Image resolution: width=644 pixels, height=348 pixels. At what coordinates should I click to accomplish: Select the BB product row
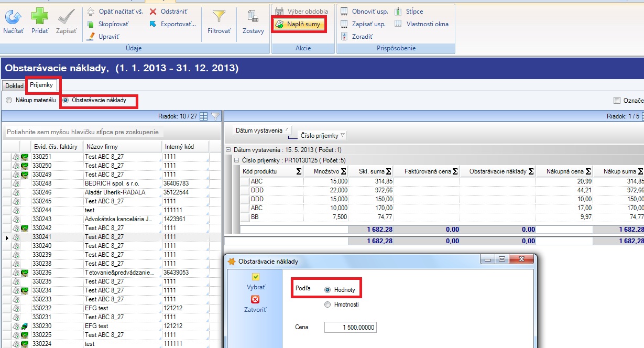coord(442,216)
